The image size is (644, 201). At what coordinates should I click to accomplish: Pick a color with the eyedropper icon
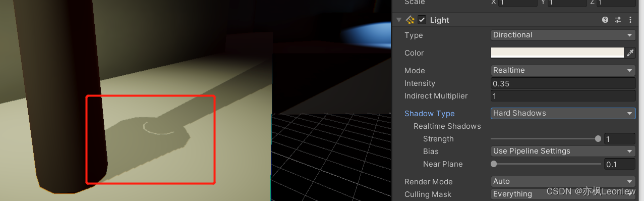point(630,53)
